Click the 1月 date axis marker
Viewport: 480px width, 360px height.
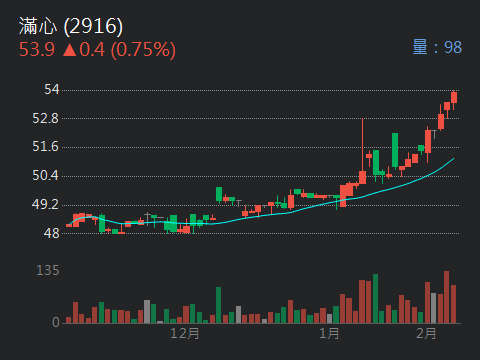pos(329,333)
